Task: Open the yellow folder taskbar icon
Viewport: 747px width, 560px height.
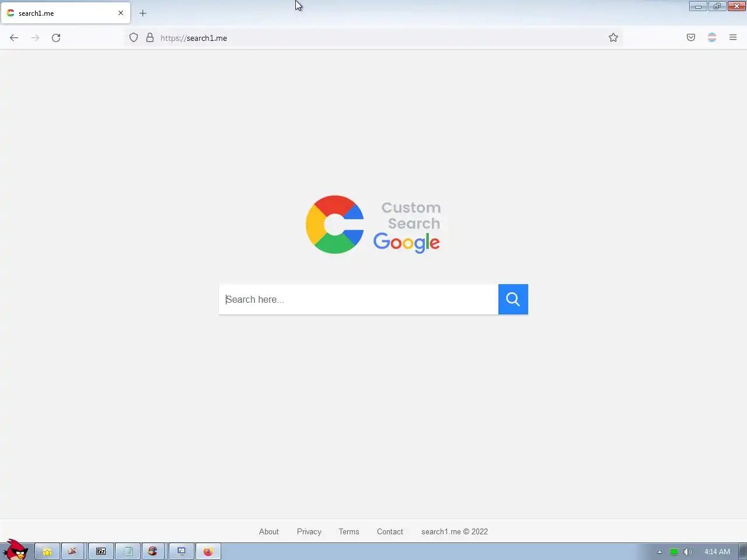Action: pyautogui.click(x=47, y=551)
